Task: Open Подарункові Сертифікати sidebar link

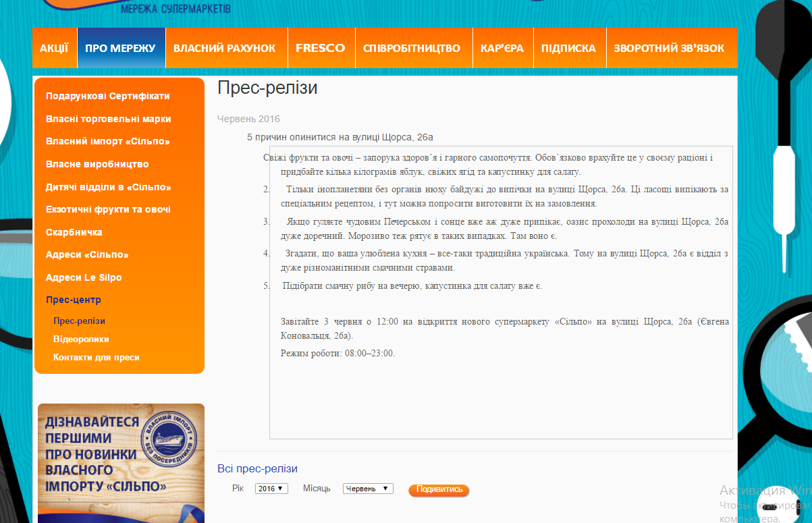Action: pos(108,97)
